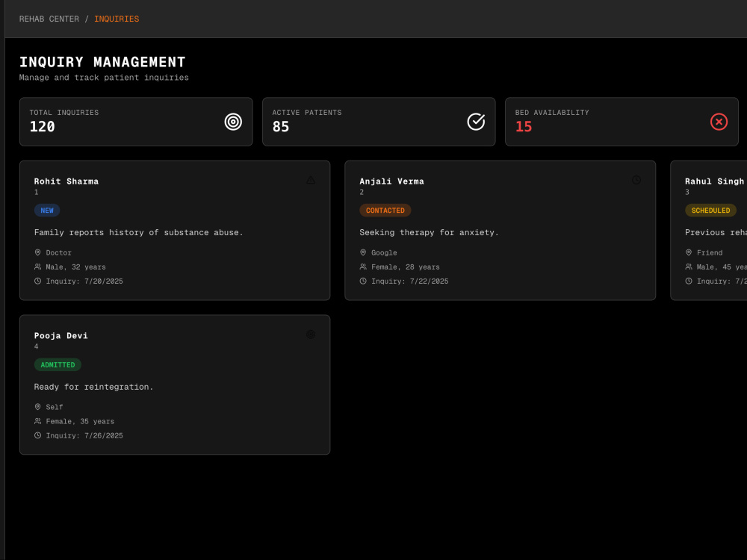Click 'Inquiry: 7/26/2025' date text
747x560 pixels.
coord(84,436)
